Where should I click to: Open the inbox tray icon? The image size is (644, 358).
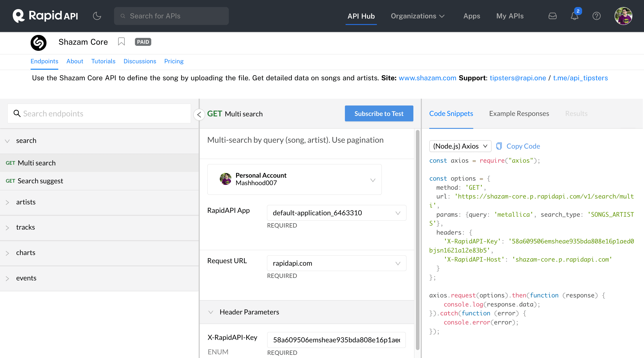[552, 16]
